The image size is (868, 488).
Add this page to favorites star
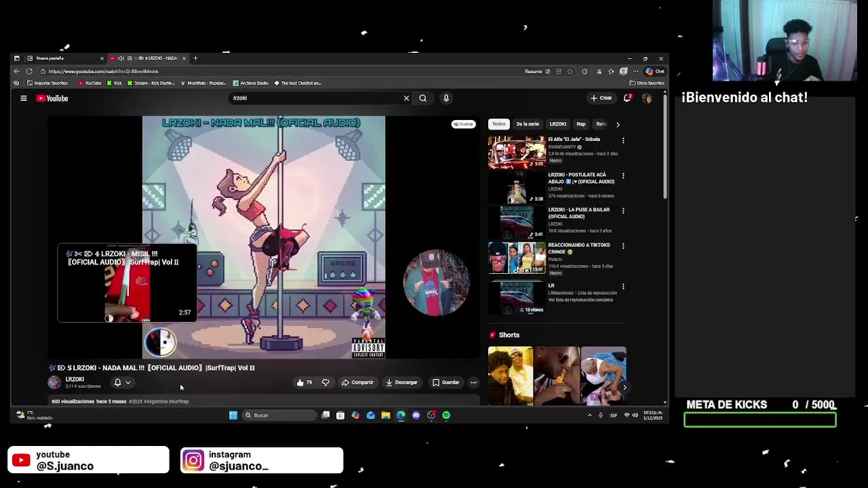pos(570,71)
